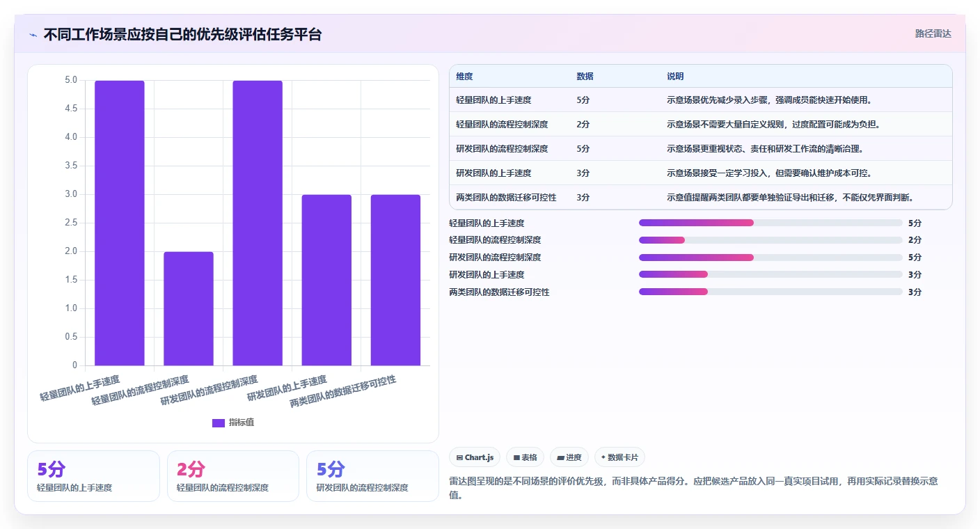
Task: Click the description starting 示意场景不需要大量自定义规则
Action: click(774, 125)
